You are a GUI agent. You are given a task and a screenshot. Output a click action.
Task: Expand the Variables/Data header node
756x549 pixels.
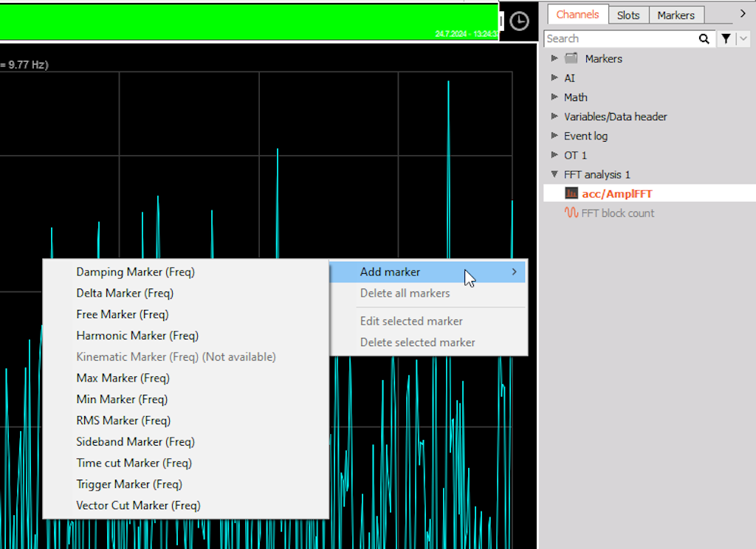click(554, 117)
